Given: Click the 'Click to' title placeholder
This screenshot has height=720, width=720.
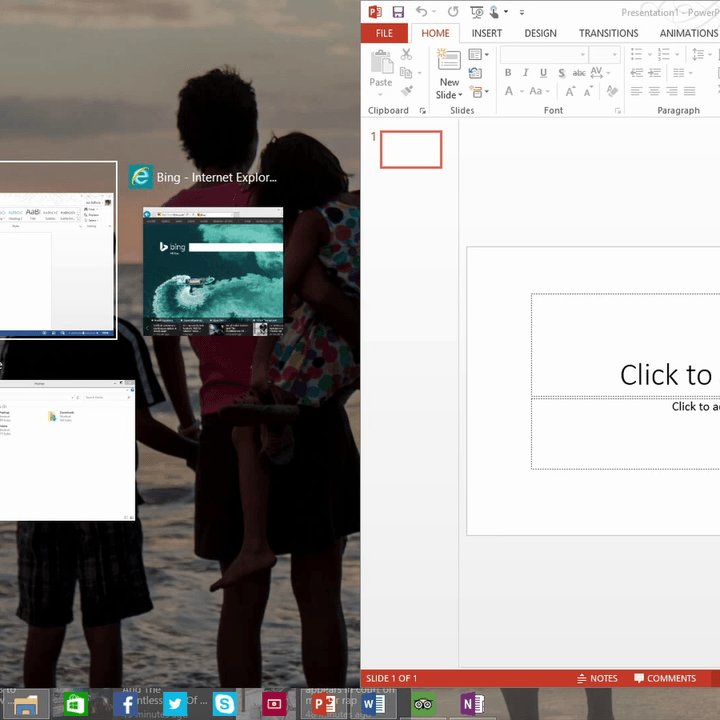Looking at the screenshot, I should click(x=626, y=345).
